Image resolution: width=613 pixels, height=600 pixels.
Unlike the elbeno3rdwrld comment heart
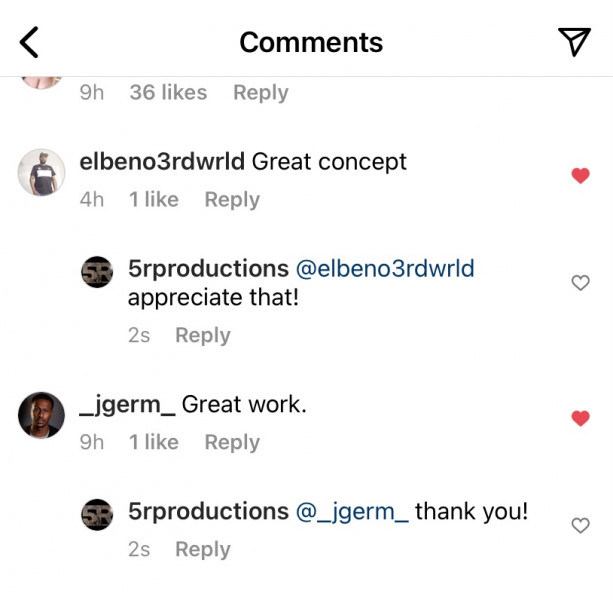point(580,176)
